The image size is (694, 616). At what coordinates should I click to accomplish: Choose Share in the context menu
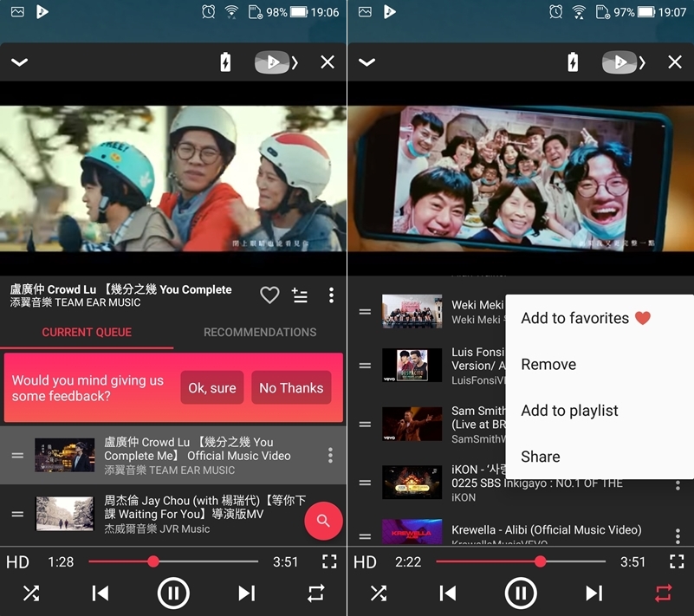coord(600,457)
